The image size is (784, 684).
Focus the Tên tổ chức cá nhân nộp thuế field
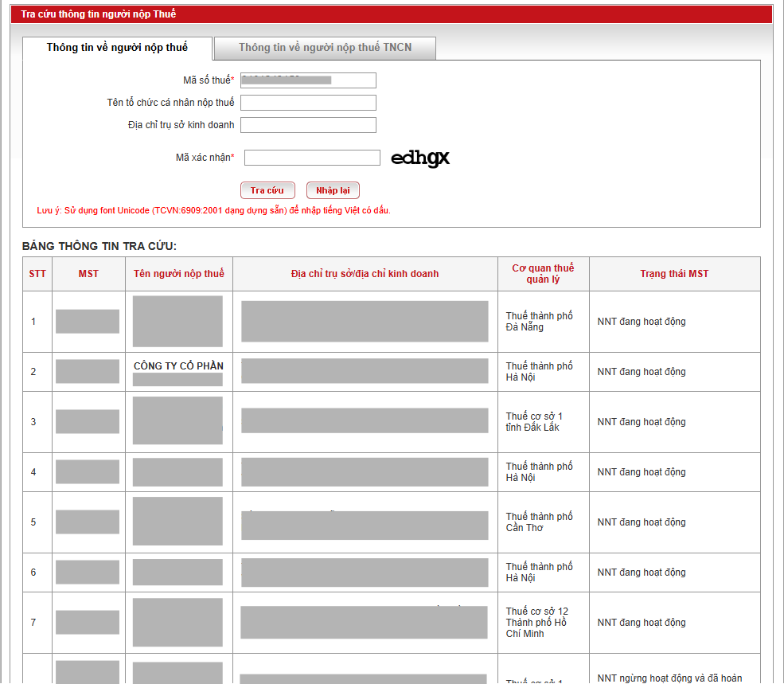click(x=308, y=103)
